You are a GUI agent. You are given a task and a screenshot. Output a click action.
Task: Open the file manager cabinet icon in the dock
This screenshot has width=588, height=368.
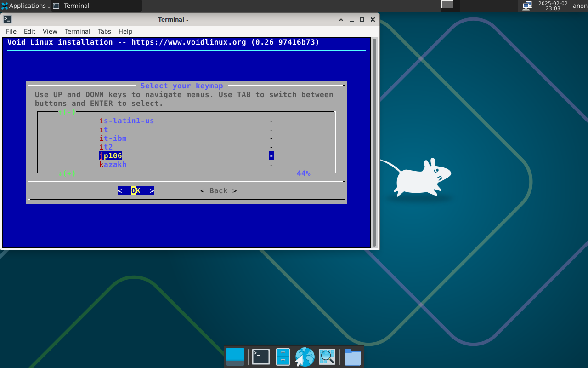tap(283, 357)
